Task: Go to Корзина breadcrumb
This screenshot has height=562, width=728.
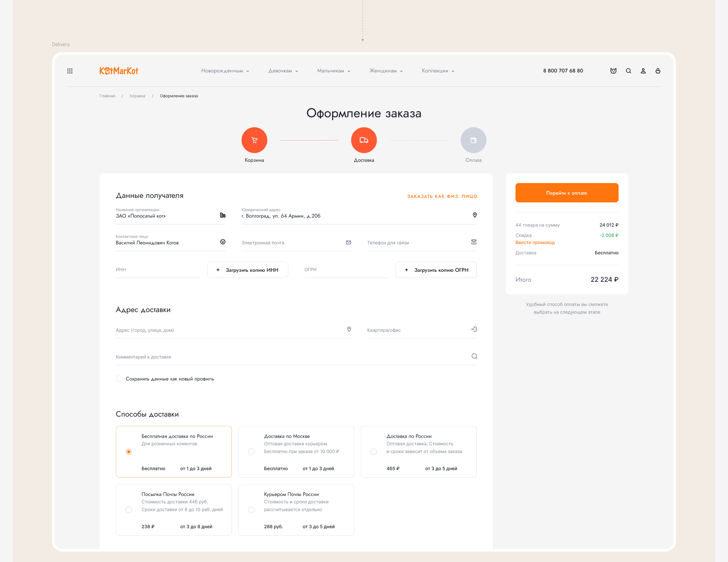Action: coord(137,96)
